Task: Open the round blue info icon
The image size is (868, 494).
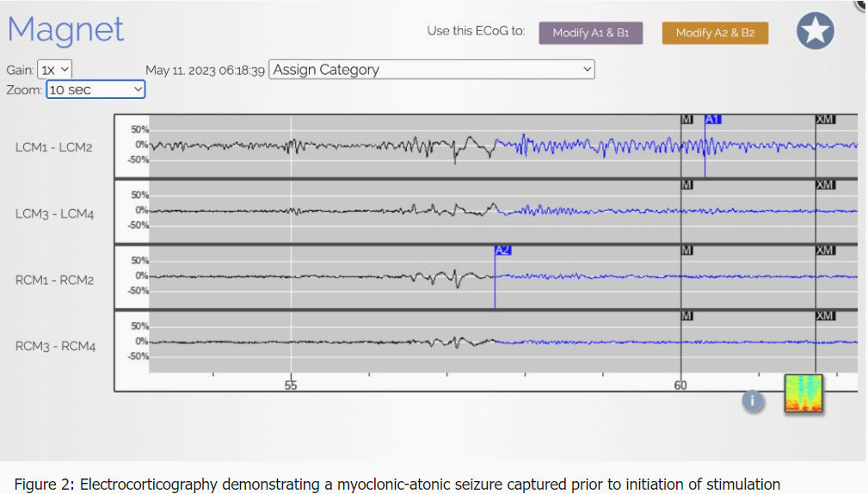Action: tap(753, 401)
